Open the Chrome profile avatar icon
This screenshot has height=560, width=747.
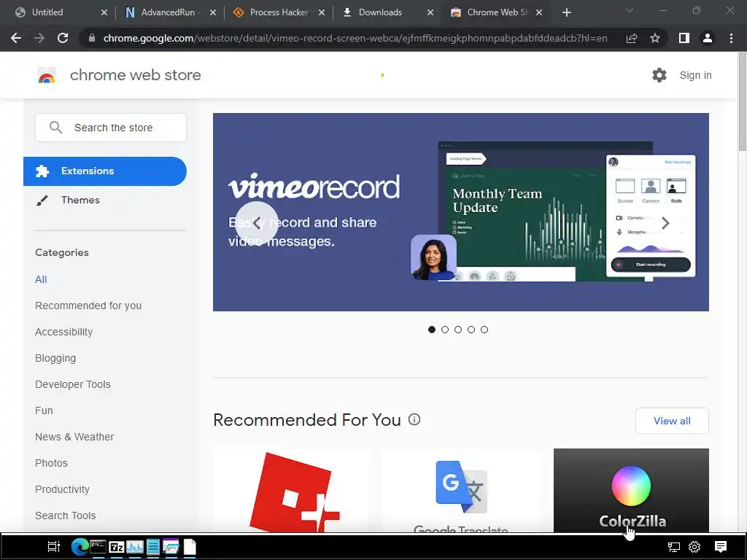pyautogui.click(x=708, y=38)
